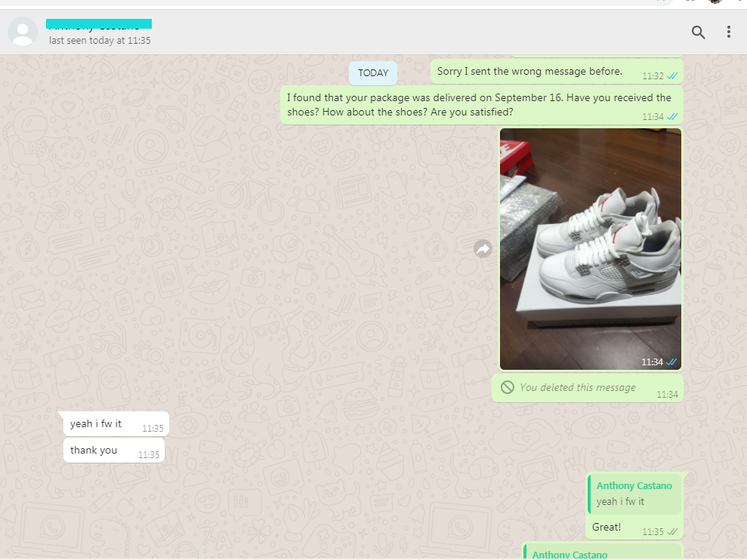The image size is (747, 560).
Task: Select the received "thank you" message
Action: point(94,451)
